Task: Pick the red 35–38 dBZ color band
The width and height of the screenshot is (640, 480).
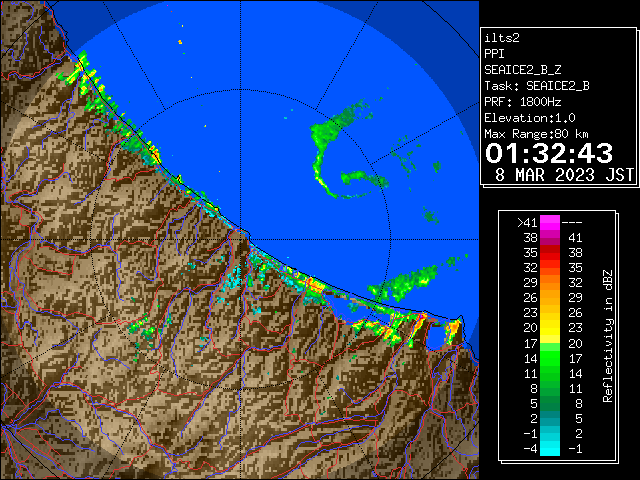Action: pyautogui.click(x=550, y=253)
